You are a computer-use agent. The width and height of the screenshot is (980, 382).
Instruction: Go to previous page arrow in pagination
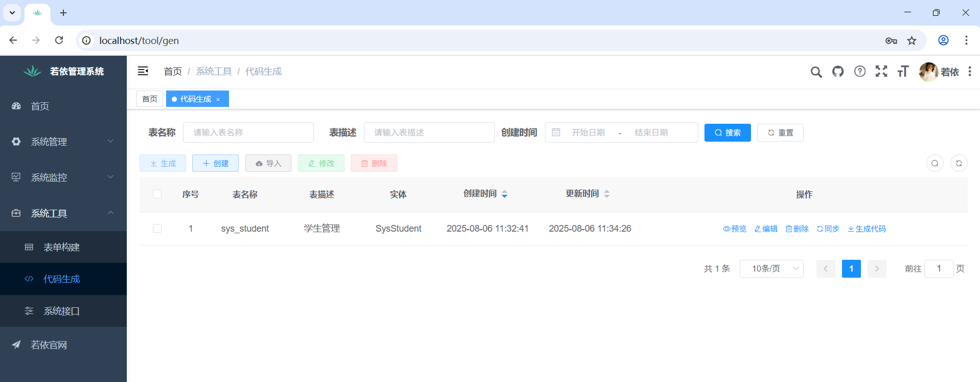(826, 268)
